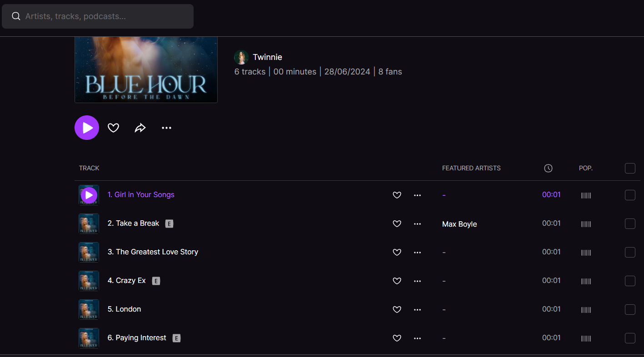Click explicit badge on Paying Interest
The image size is (644, 357).
click(176, 338)
